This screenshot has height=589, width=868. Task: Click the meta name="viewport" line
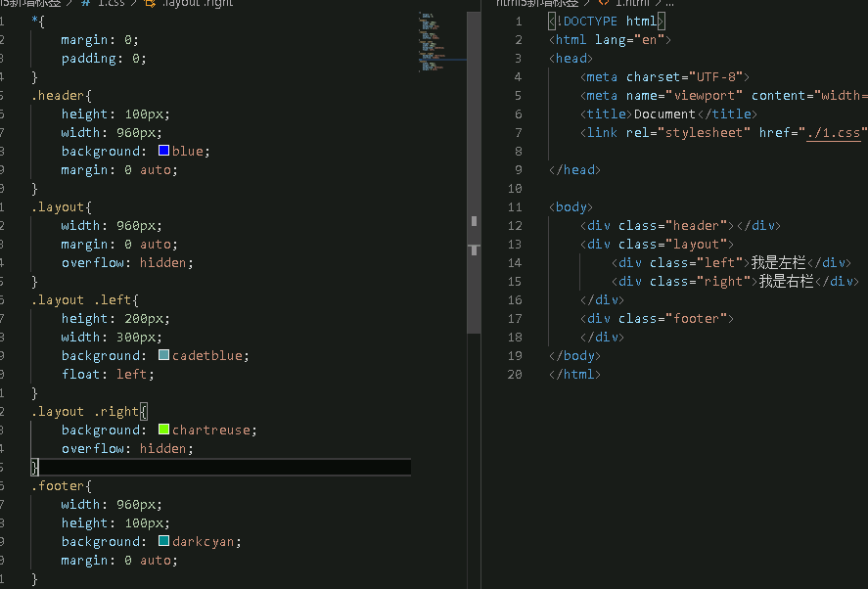[x=723, y=96]
